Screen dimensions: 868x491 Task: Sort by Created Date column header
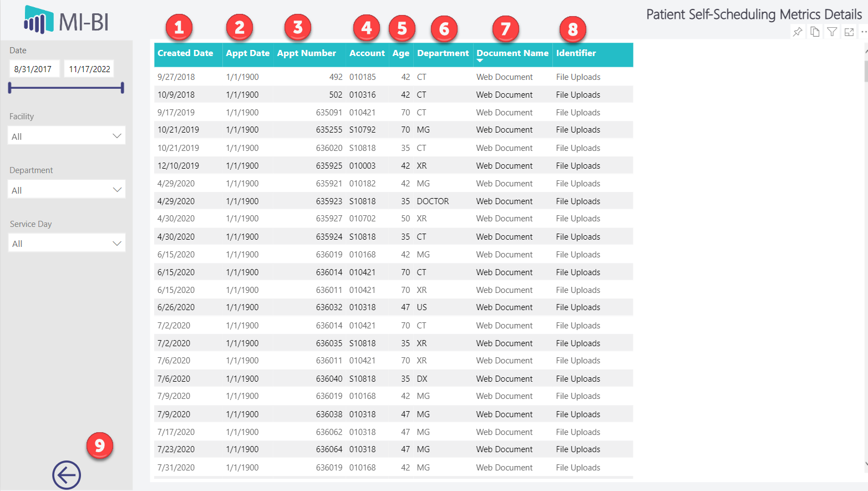(185, 53)
